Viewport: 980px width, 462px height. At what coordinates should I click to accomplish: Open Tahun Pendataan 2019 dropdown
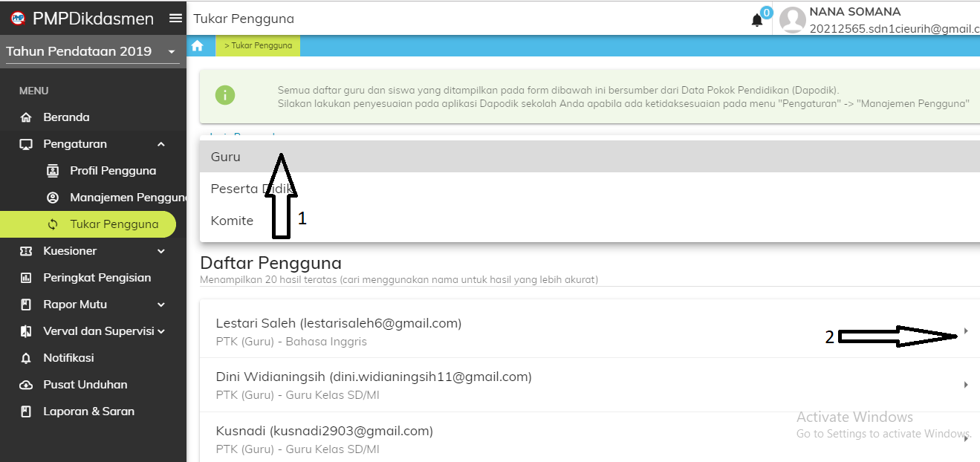pos(92,51)
